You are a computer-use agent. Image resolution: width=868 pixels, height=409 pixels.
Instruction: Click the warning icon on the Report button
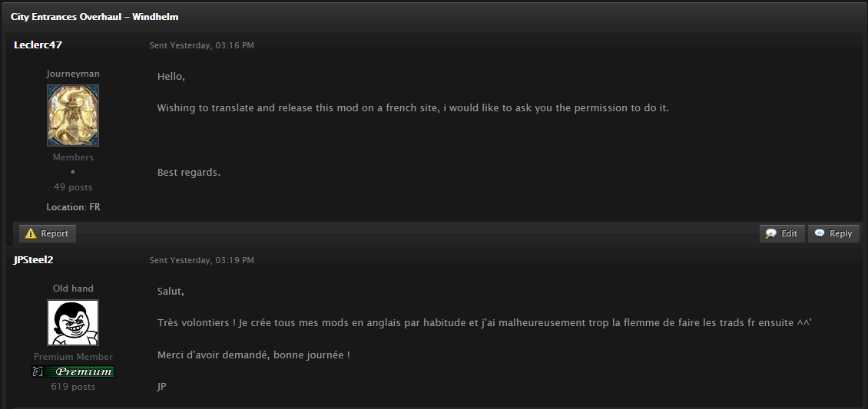pyautogui.click(x=31, y=233)
